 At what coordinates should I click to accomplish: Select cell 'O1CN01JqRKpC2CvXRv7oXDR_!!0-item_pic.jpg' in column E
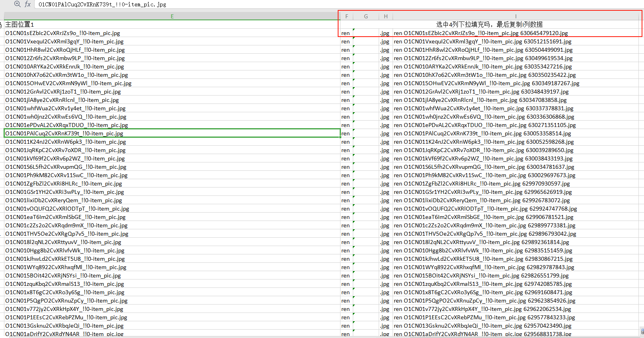[x=172, y=150]
